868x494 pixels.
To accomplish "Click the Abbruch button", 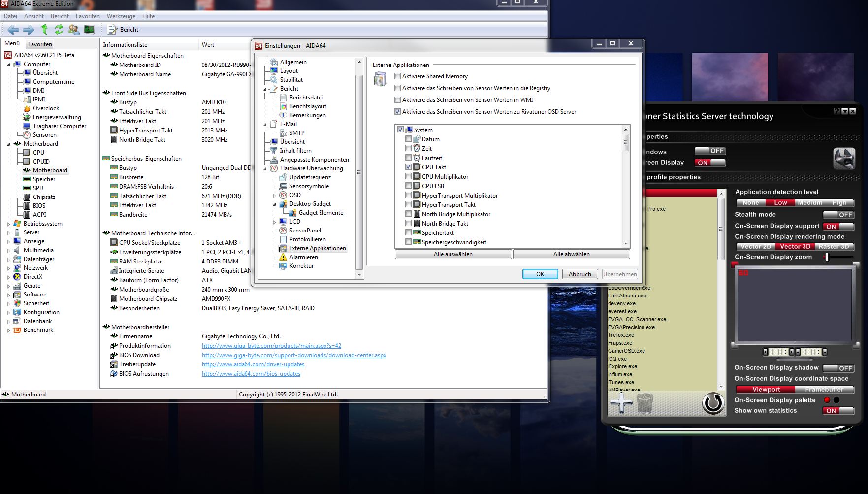I will (580, 274).
